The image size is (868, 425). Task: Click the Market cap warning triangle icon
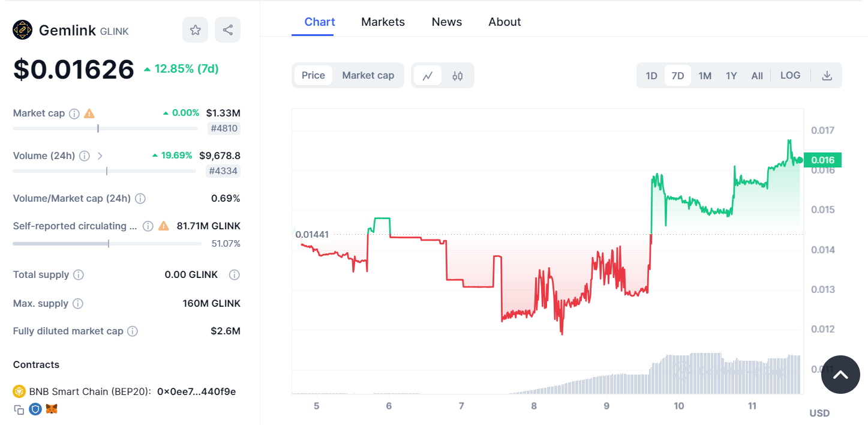89,113
